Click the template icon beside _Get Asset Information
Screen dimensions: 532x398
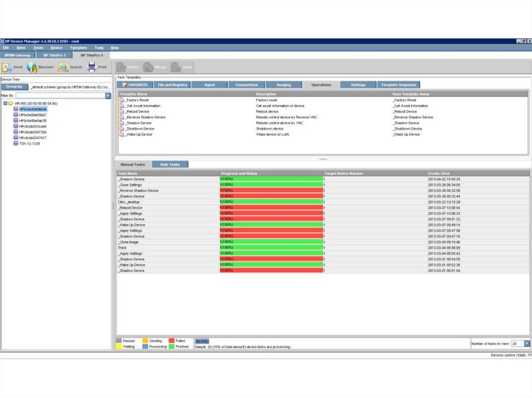point(122,106)
